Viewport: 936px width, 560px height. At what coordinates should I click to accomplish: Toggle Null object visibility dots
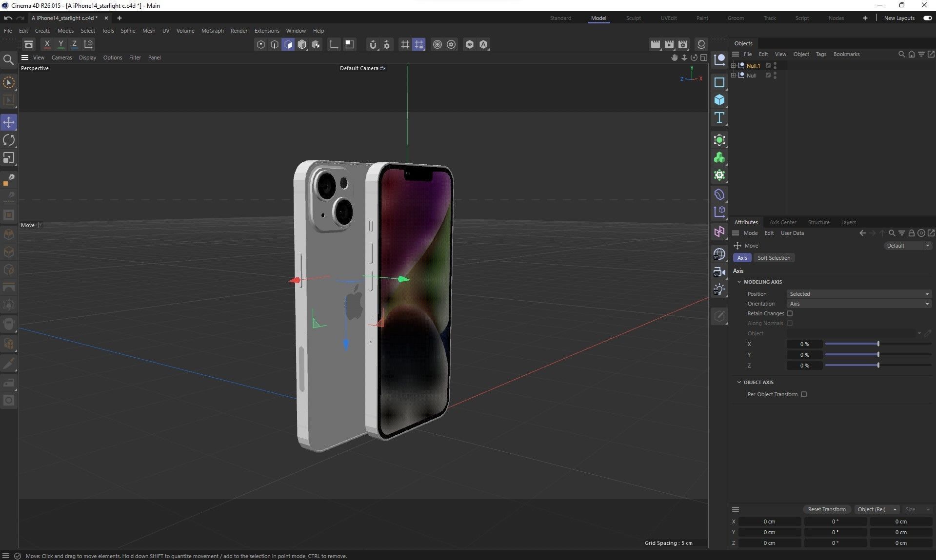click(775, 75)
